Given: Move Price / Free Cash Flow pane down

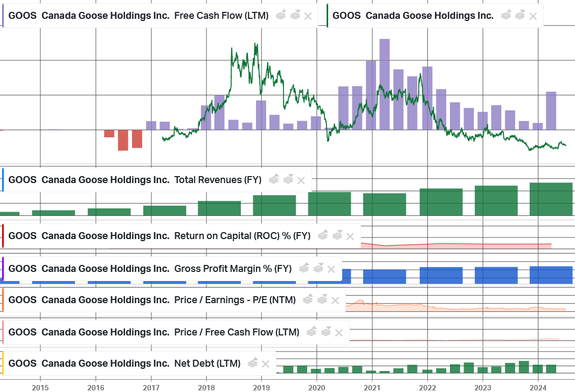Looking at the screenshot, I should click(326, 332).
